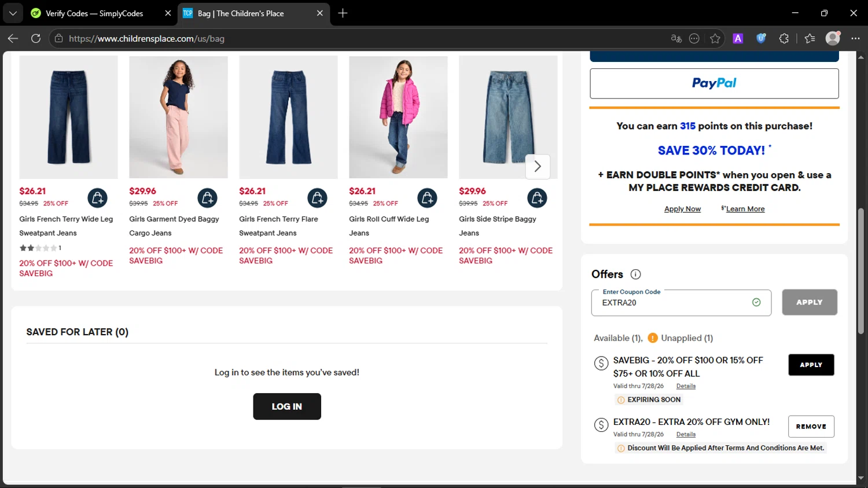Open browser profile avatar
Screen dimensions: 868x488
(x=833, y=38)
